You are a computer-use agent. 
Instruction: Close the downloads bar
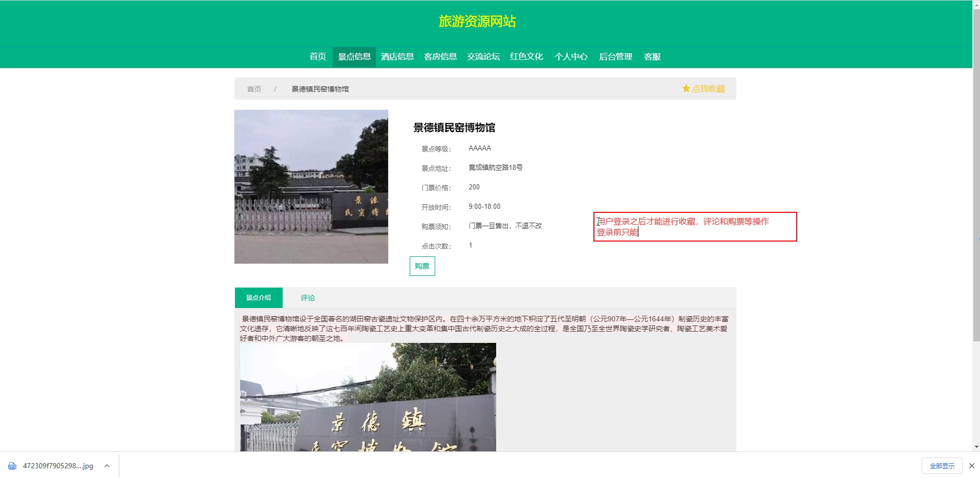tap(971, 466)
